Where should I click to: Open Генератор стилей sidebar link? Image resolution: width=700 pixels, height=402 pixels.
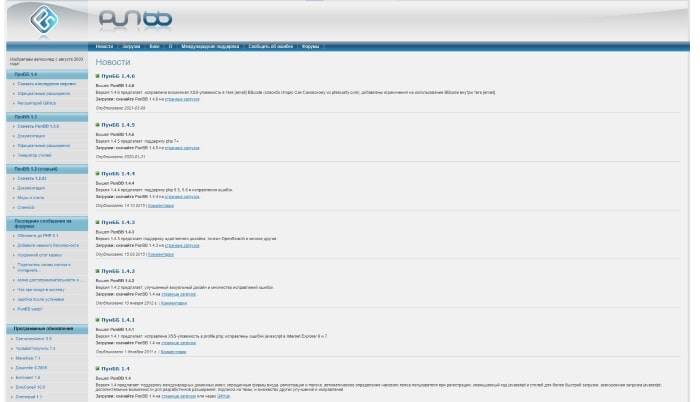[x=34, y=155]
